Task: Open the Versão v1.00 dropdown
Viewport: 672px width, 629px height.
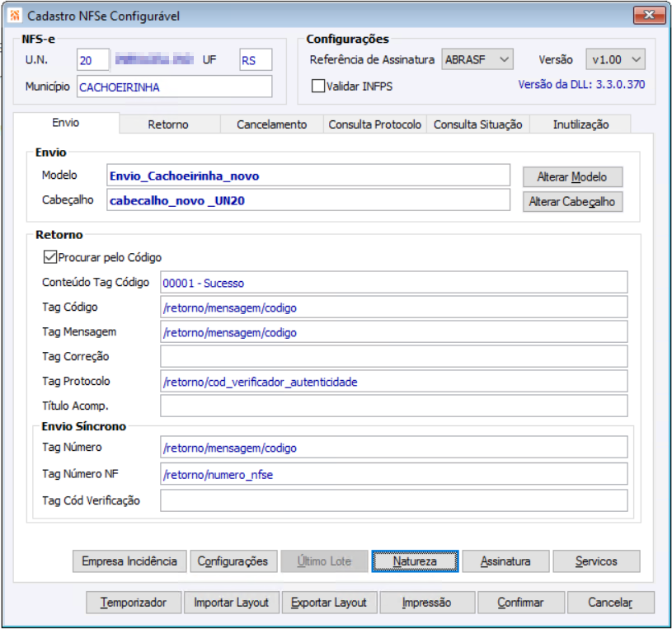Action: [x=615, y=59]
